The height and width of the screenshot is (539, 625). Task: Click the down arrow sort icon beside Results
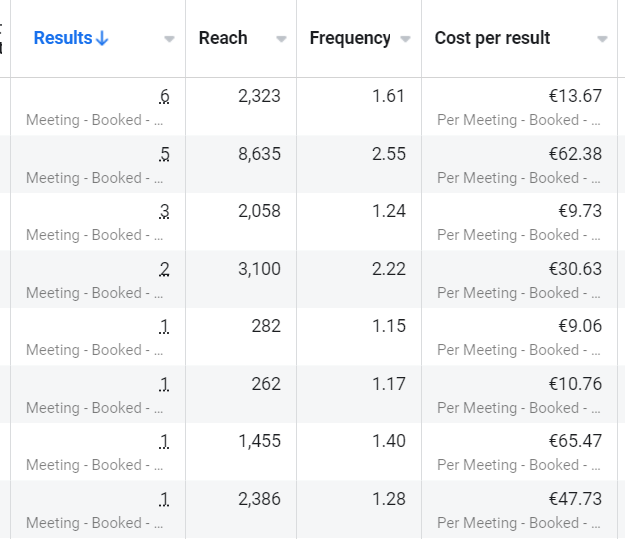tap(102, 39)
